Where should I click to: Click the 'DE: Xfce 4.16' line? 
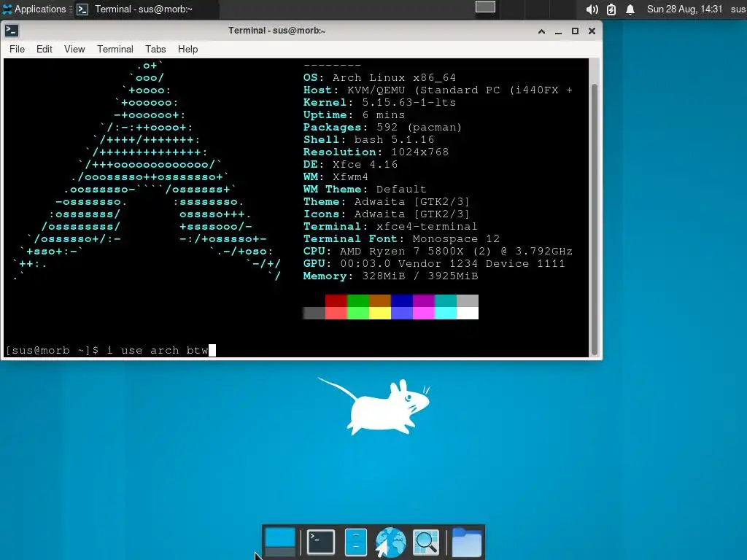click(x=351, y=164)
